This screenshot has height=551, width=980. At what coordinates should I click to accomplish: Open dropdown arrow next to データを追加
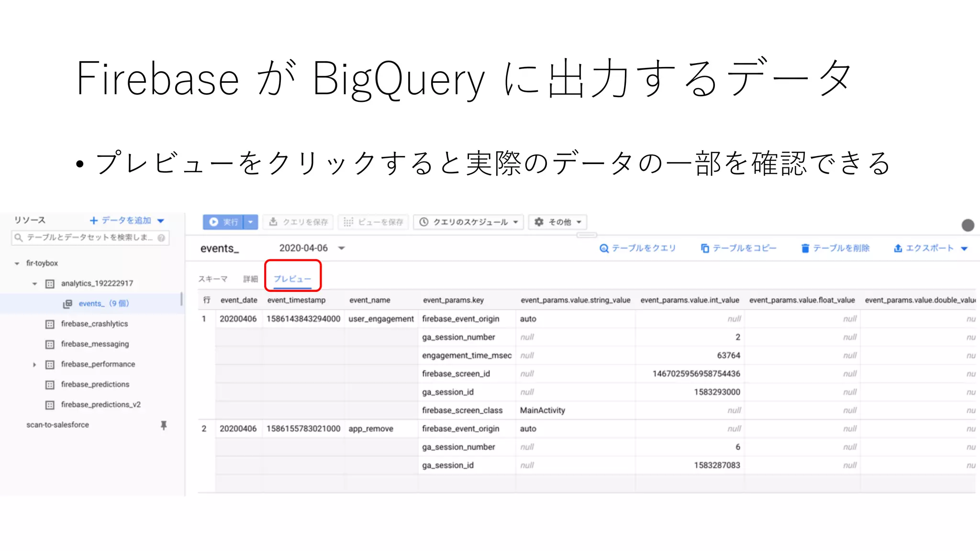pyautogui.click(x=161, y=221)
